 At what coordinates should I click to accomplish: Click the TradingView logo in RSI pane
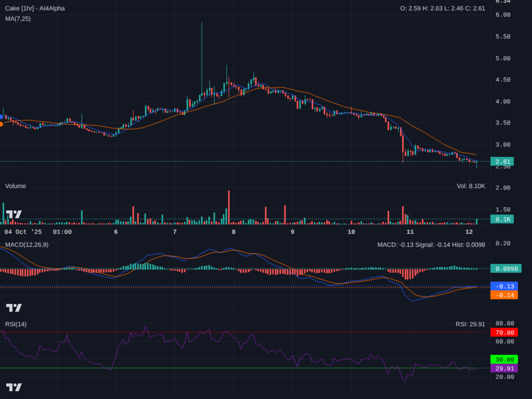tap(14, 387)
